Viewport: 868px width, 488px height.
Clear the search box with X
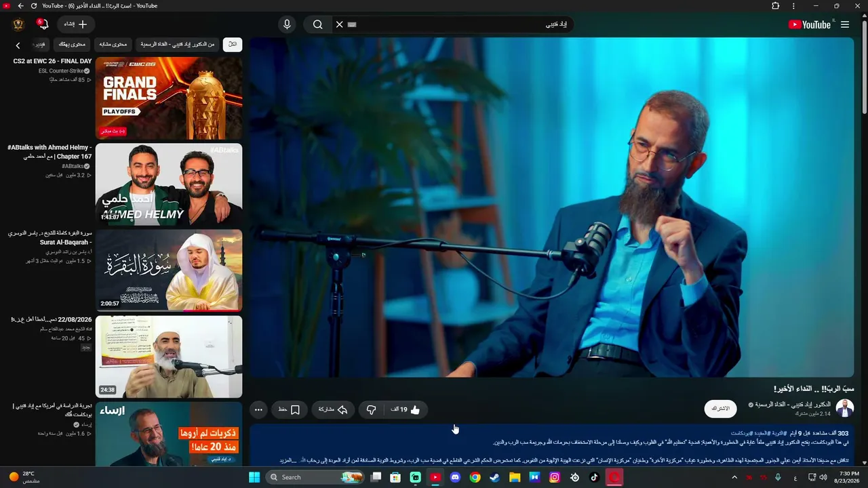point(339,24)
